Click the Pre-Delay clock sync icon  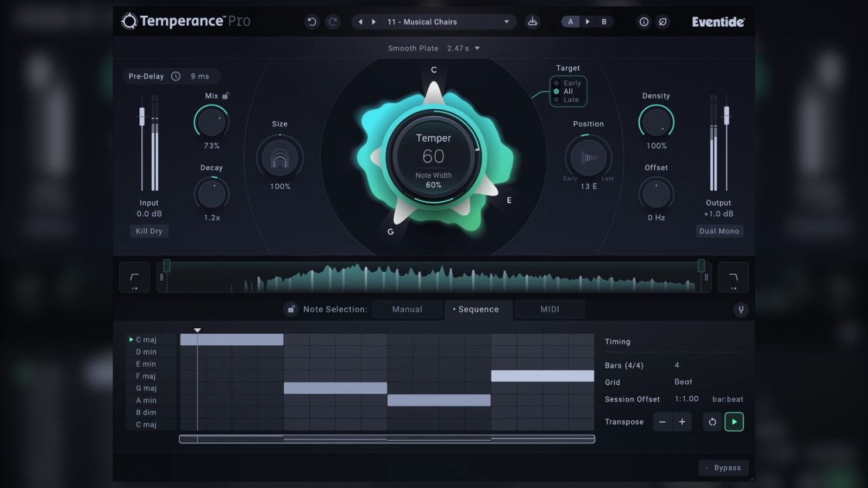coord(176,76)
